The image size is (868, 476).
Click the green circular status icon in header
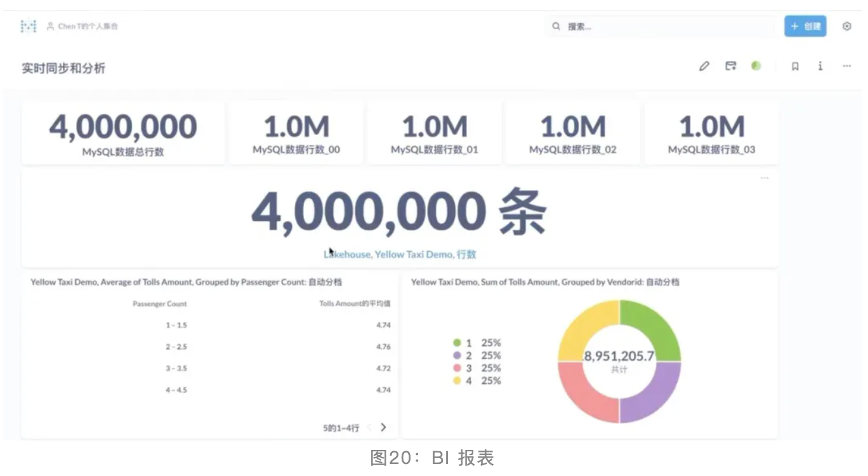[x=756, y=65]
